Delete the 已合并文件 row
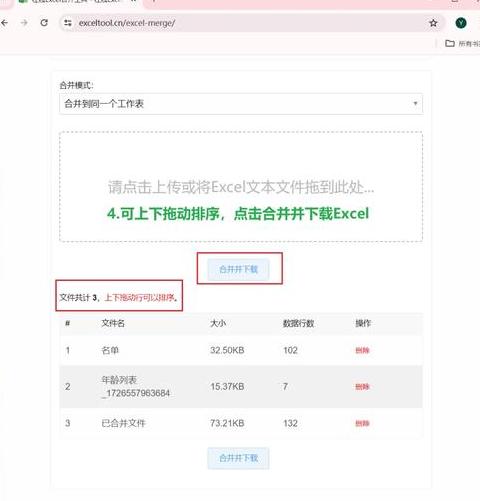 click(362, 423)
